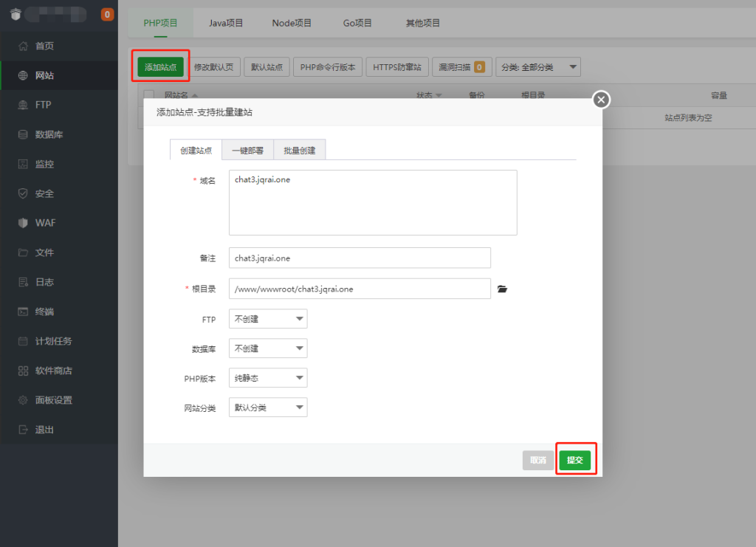Click the 默认站点 button
Viewport: 756px width, 547px height.
[267, 67]
